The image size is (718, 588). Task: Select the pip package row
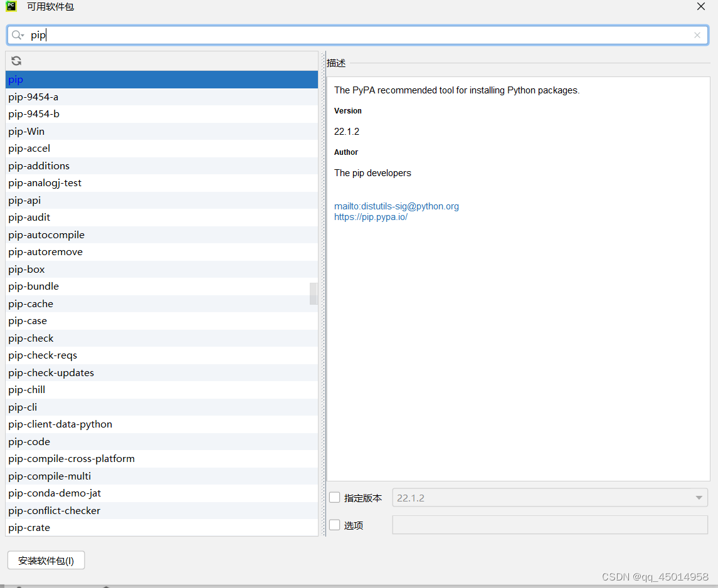point(162,80)
